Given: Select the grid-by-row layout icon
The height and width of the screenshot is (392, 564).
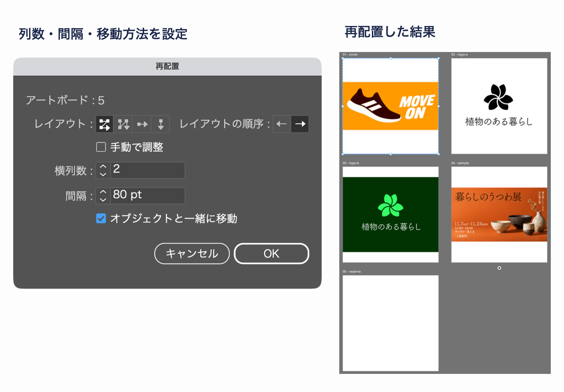Looking at the screenshot, I should (105, 124).
